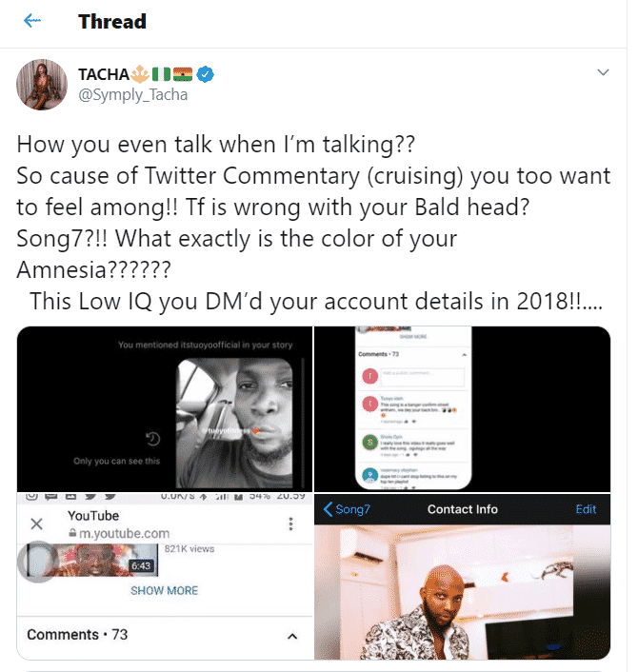Image resolution: width=638 pixels, height=672 pixels.
Task: Open TACHA's profile picture
Action: 42,85
